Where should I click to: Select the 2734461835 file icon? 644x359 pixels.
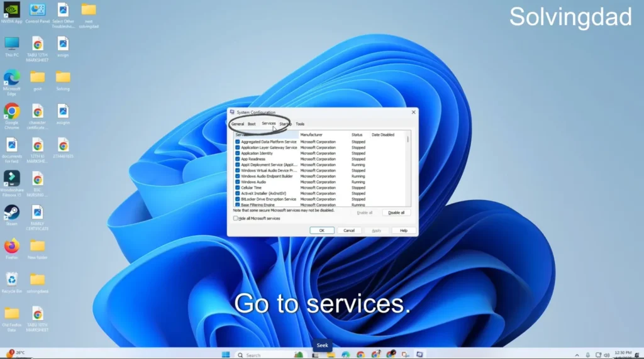[x=63, y=148]
